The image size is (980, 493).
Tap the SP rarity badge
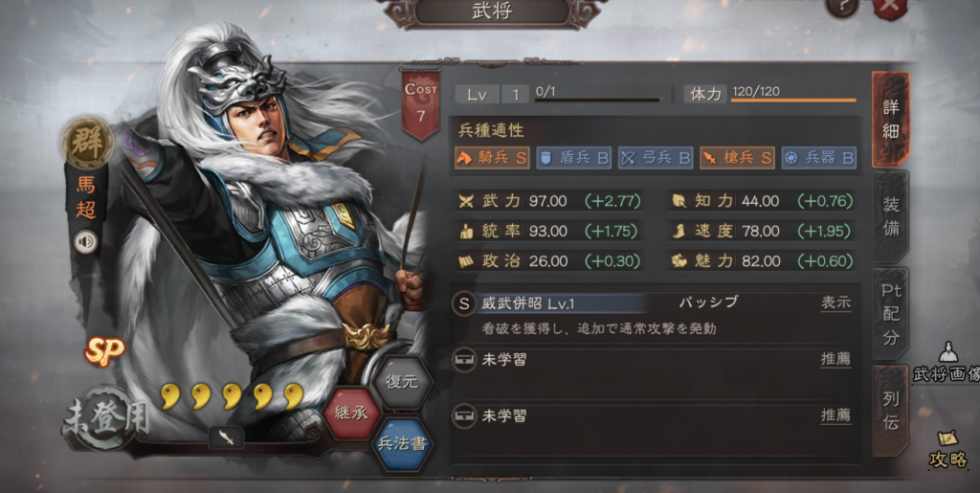point(104,351)
